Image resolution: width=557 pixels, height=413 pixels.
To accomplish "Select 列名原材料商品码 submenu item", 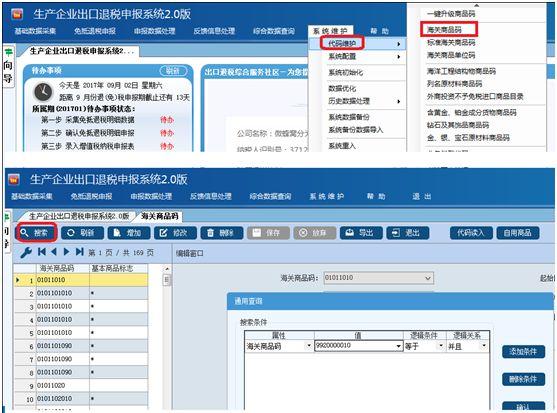I will pyautogui.click(x=454, y=84).
